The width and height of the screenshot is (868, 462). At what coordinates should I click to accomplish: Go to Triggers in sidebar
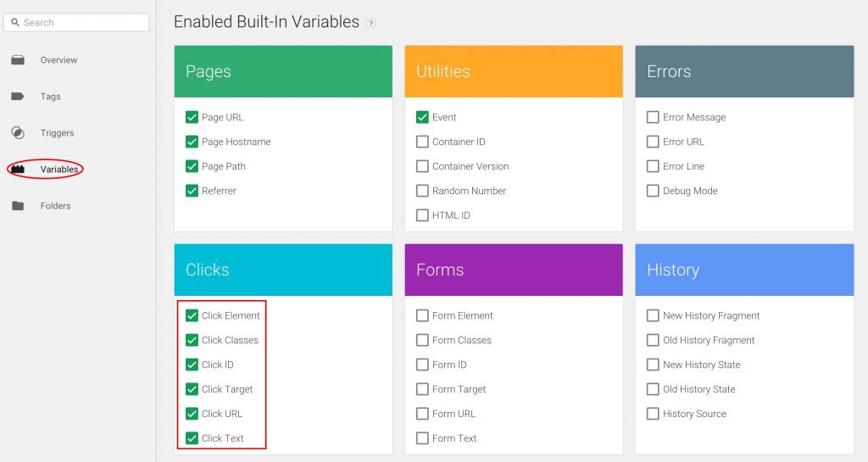pyautogui.click(x=57, y=133)
